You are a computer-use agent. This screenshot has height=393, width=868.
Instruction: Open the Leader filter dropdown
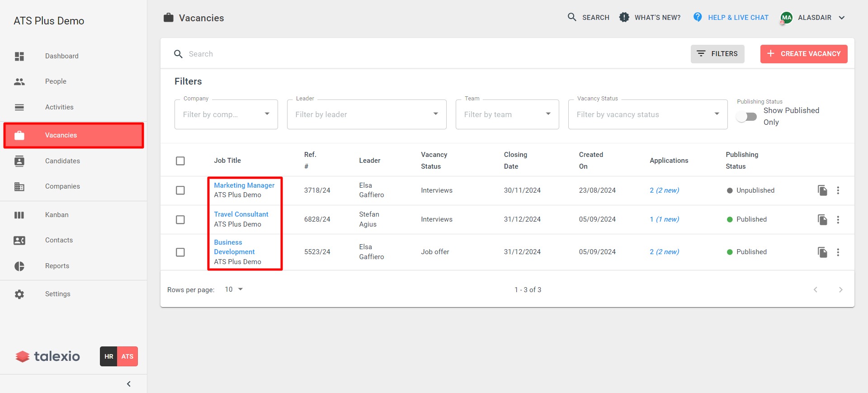tap(367, 114)
